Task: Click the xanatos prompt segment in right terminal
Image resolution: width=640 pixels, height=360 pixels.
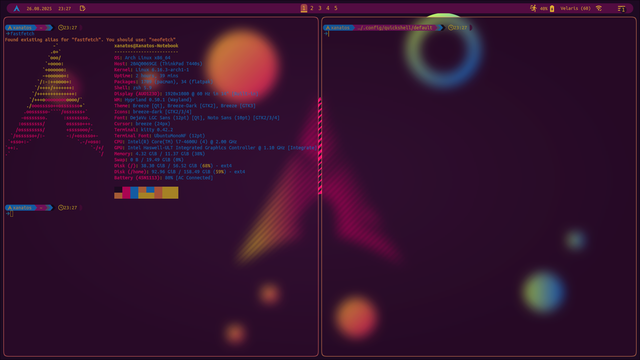Action: point(338,28)
